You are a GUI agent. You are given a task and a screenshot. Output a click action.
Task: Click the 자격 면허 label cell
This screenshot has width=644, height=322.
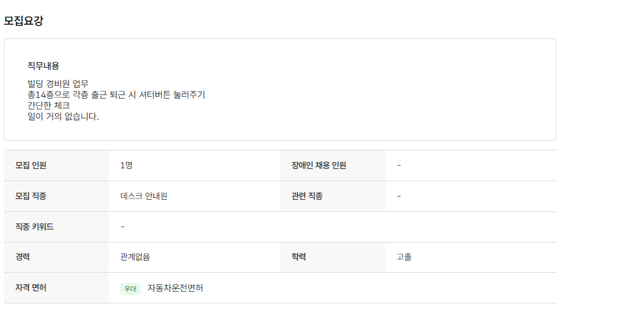click(x=56, y=288)
